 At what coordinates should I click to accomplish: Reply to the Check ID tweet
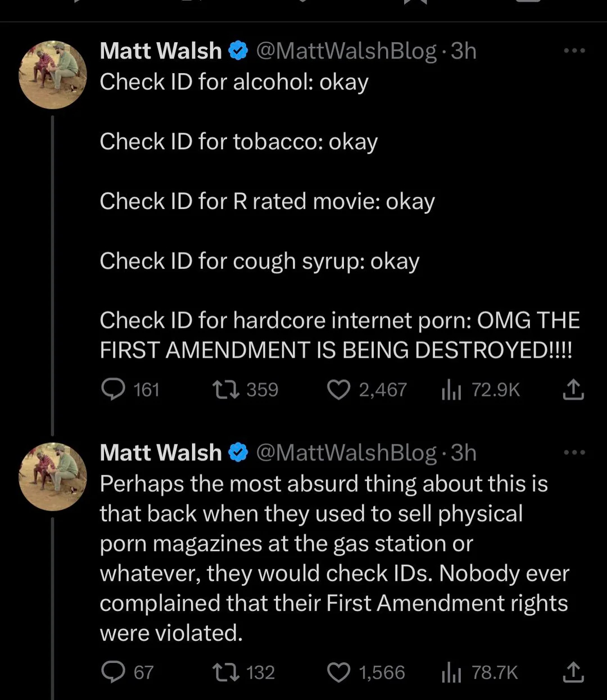point(114,389)
